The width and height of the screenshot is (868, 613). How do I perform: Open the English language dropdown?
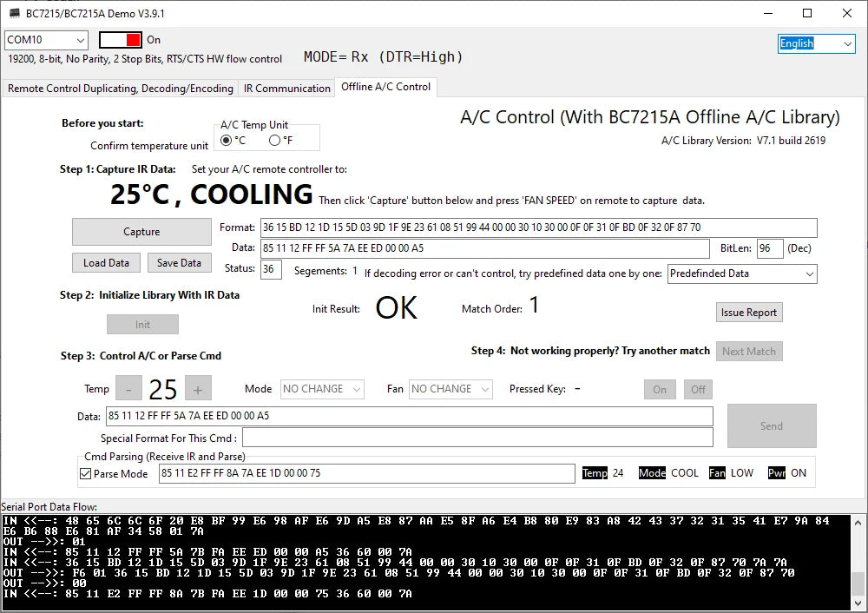(817, 43)
